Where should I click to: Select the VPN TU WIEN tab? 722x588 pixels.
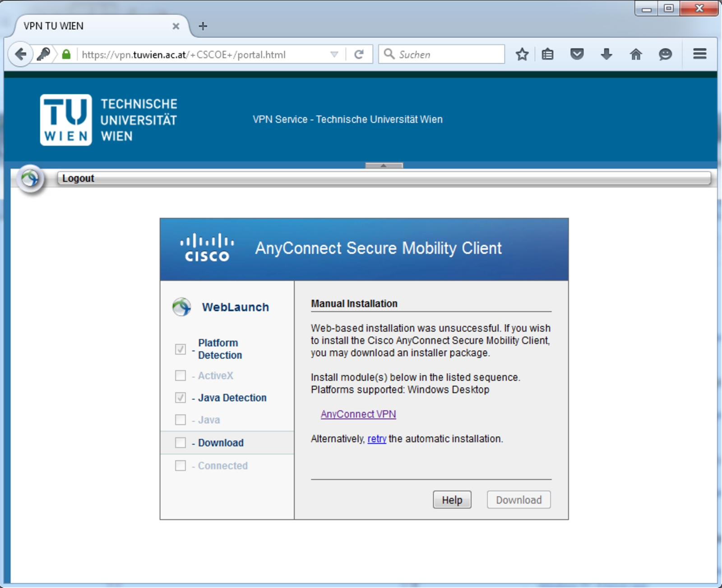(99, 26)
